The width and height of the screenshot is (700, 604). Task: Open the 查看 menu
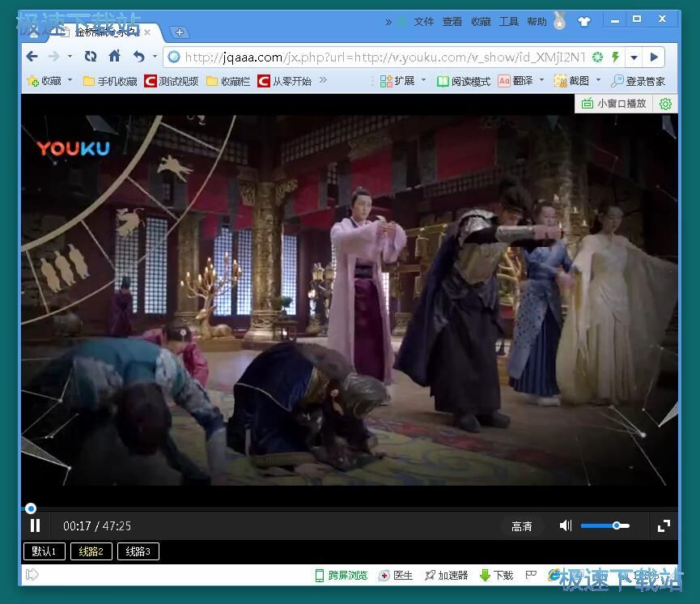[x=452, y=21]
